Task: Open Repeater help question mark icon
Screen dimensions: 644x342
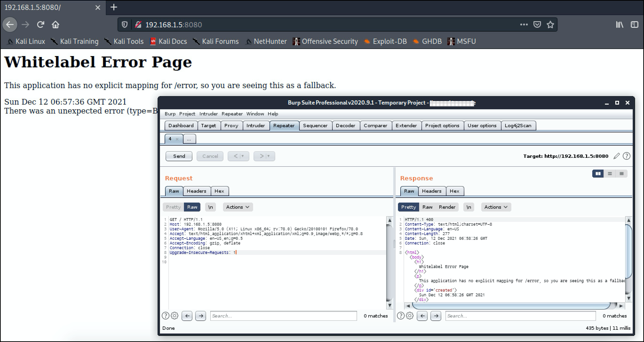Action: 626,156
